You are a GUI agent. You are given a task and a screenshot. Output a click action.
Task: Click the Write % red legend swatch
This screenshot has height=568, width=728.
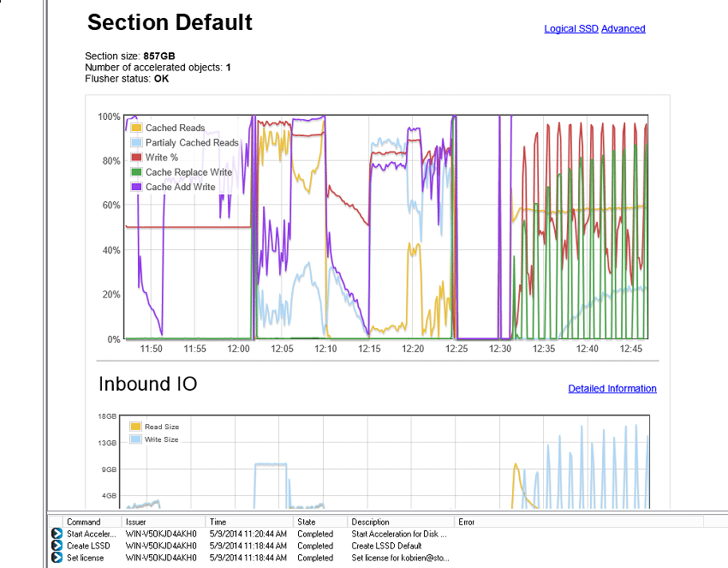click(136, 158)
